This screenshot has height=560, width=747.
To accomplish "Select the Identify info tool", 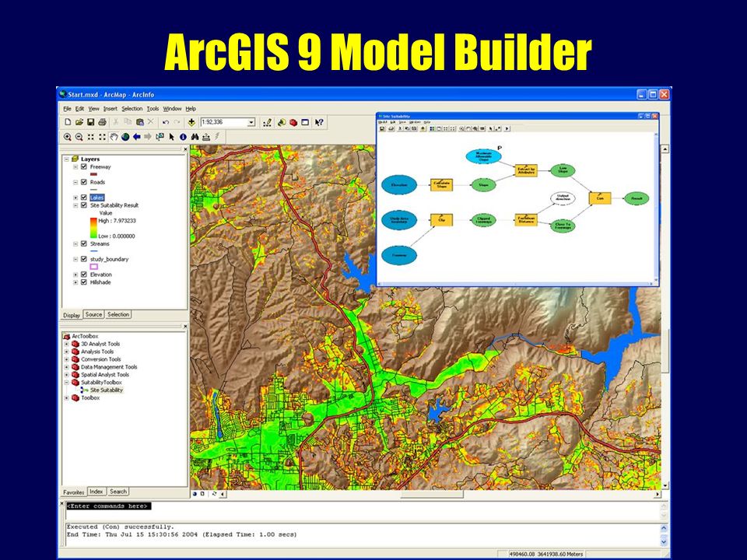I will (183, 137).
